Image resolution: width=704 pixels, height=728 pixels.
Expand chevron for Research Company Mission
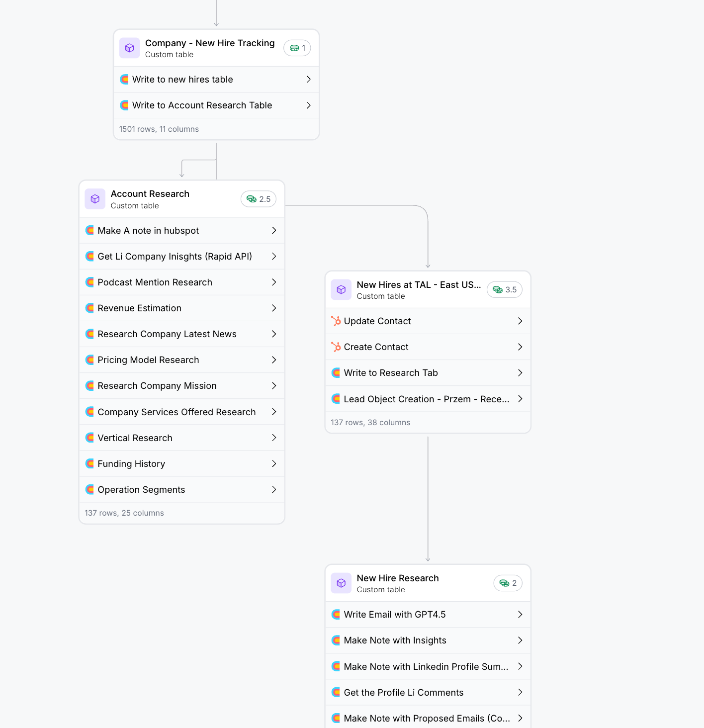tap(274, 386)
